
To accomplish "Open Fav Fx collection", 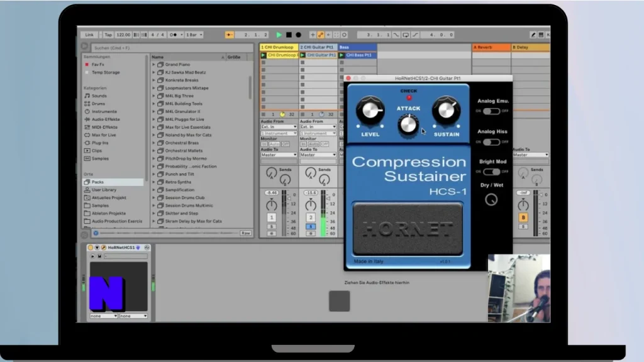I will pos(97,65).
